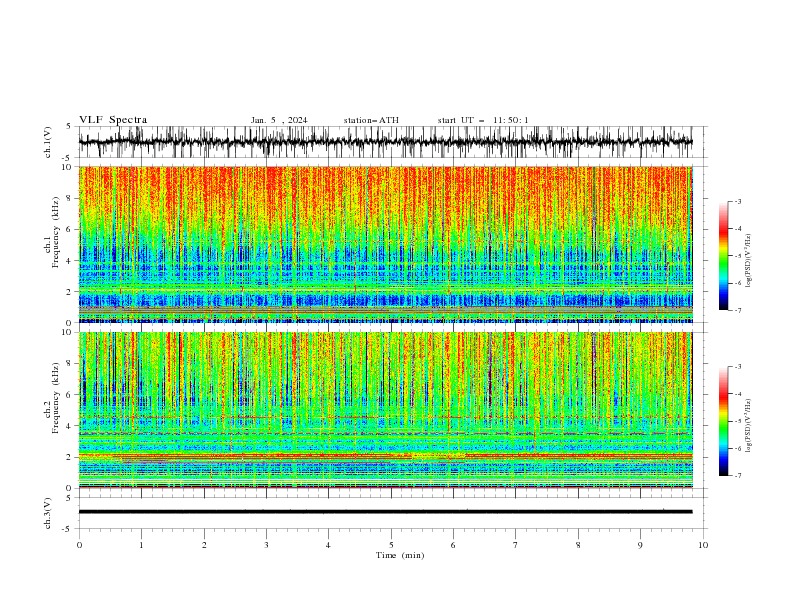
Task: Click the '-3' label on ch.1 color bar
Action: pos(737,201)
